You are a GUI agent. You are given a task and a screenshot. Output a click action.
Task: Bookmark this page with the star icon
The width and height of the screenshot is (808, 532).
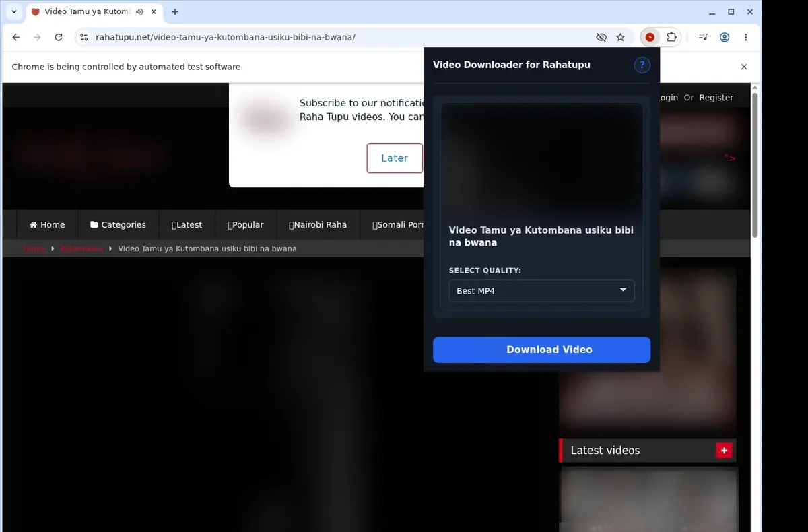pos(621,38)
